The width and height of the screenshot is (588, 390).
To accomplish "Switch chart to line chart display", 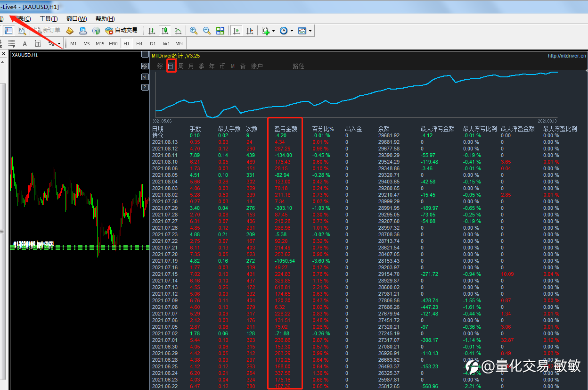I will click(x=178, y=31).
